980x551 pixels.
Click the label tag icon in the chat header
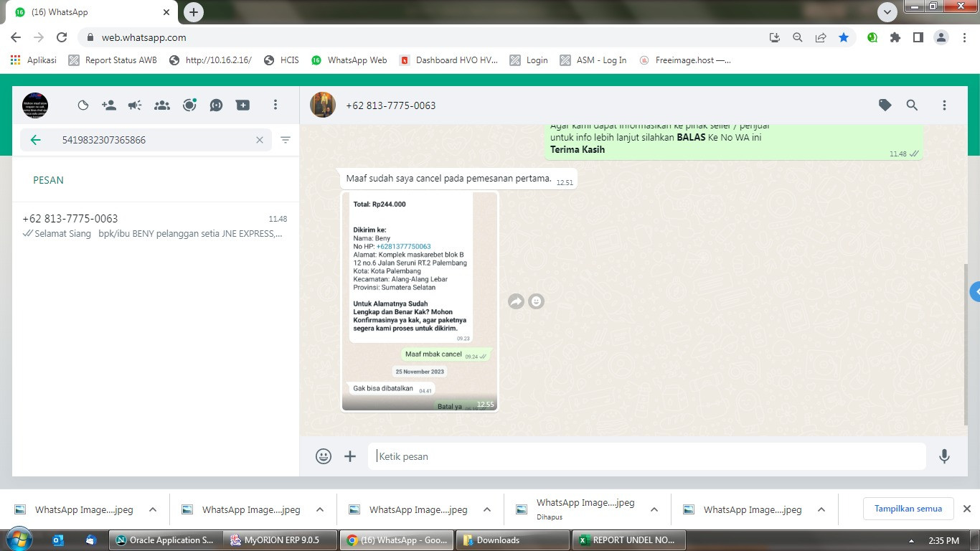[885, 105]
